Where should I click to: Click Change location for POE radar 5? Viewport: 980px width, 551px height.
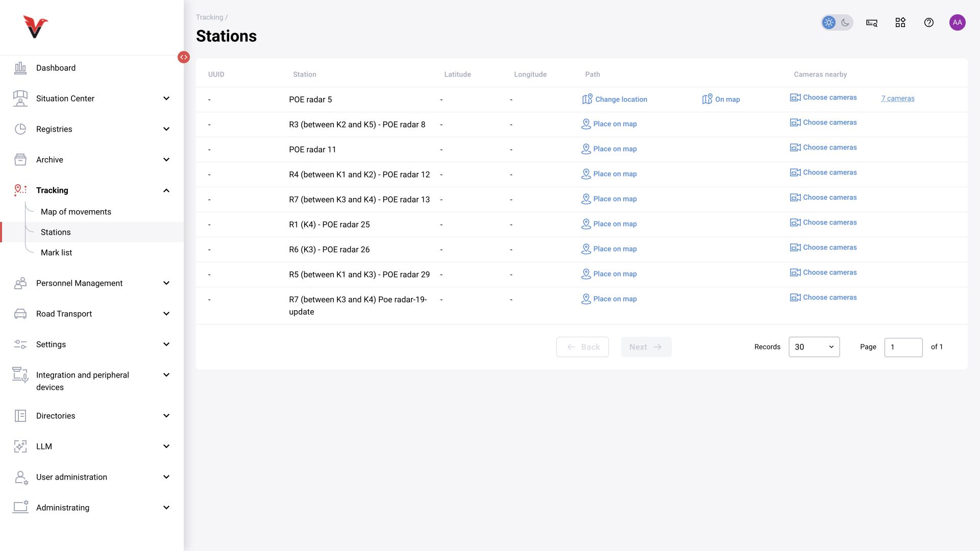[615, 99]
